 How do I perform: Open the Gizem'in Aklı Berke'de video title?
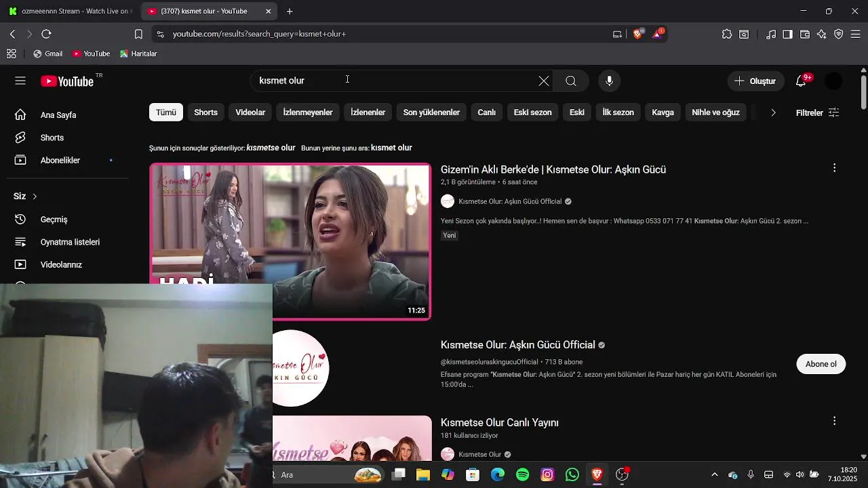point(553,169)
